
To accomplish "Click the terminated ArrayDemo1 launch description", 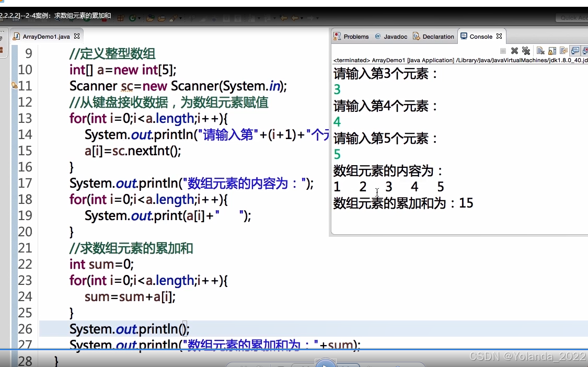I will [460, 60].
